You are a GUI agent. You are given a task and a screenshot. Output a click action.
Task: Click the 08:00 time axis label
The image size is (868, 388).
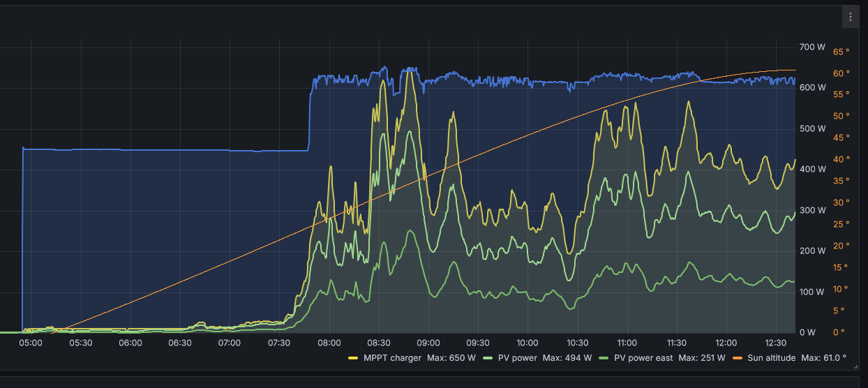click(329, 343)
